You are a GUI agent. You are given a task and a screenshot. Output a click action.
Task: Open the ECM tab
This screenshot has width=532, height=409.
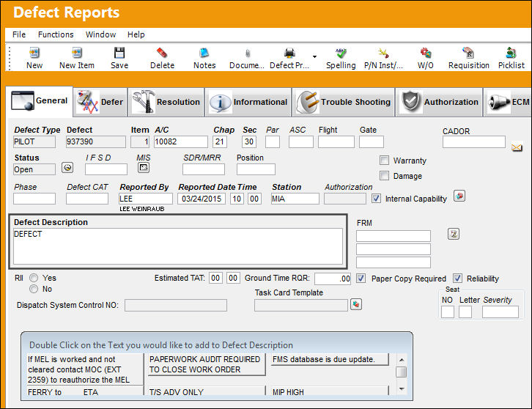508,102
